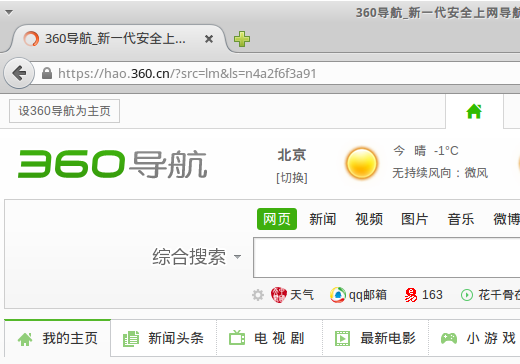This screenshot has height=364, width=520.
Task: Click the qq邮箱 icon
Action: point(338,295)
